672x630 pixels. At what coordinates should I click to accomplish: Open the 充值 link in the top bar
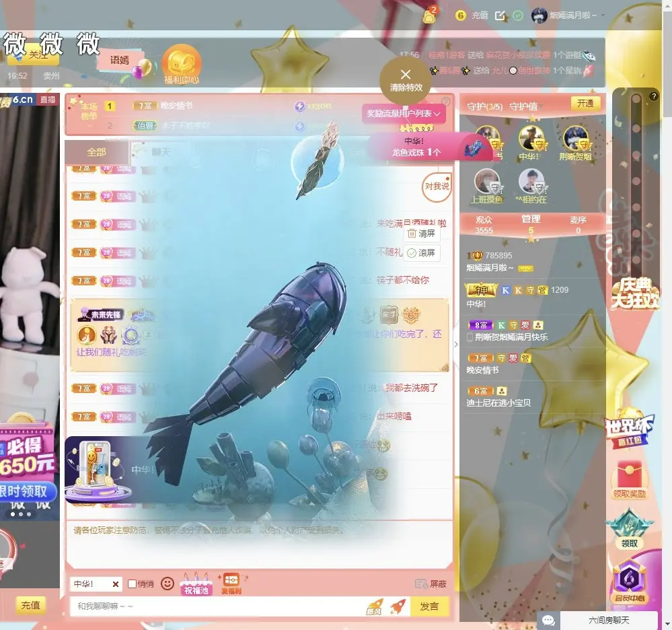(x=480, y=15)
